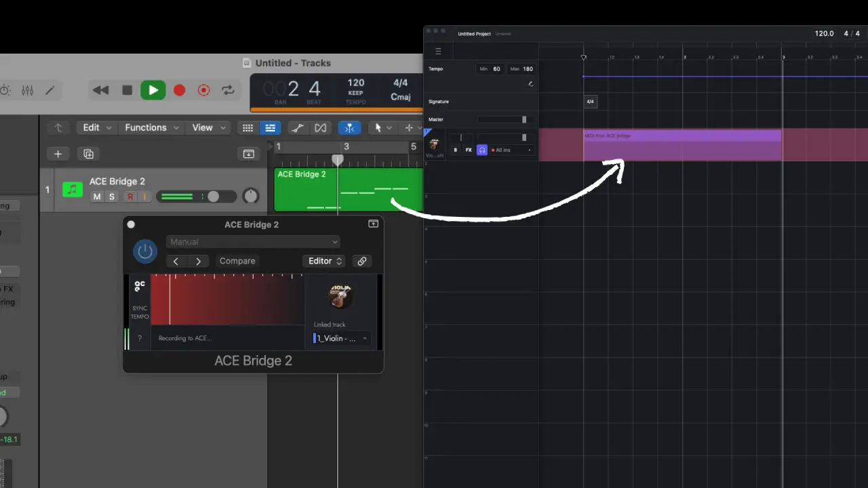
Task: Click the tempo value 120 in LCD
Action: [356, 83]
